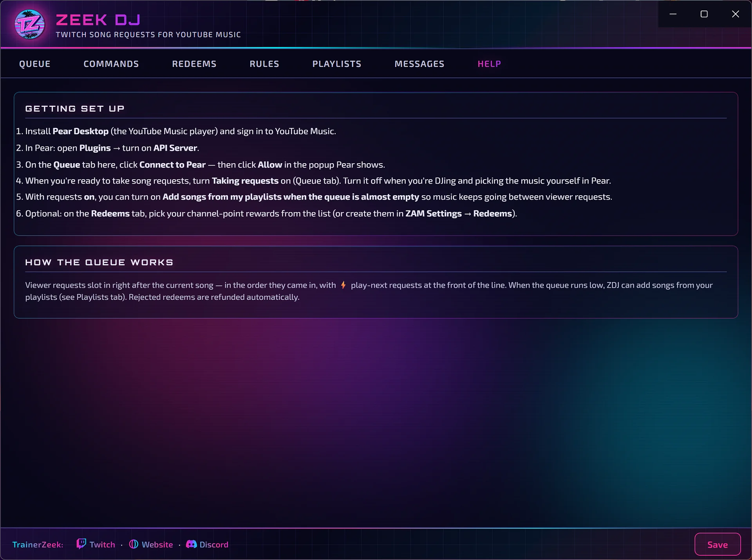The width and height of the screenshot is (752, 560).
Task: Click the bold 'Connect to Pear' text
Action: click(172, 165)
